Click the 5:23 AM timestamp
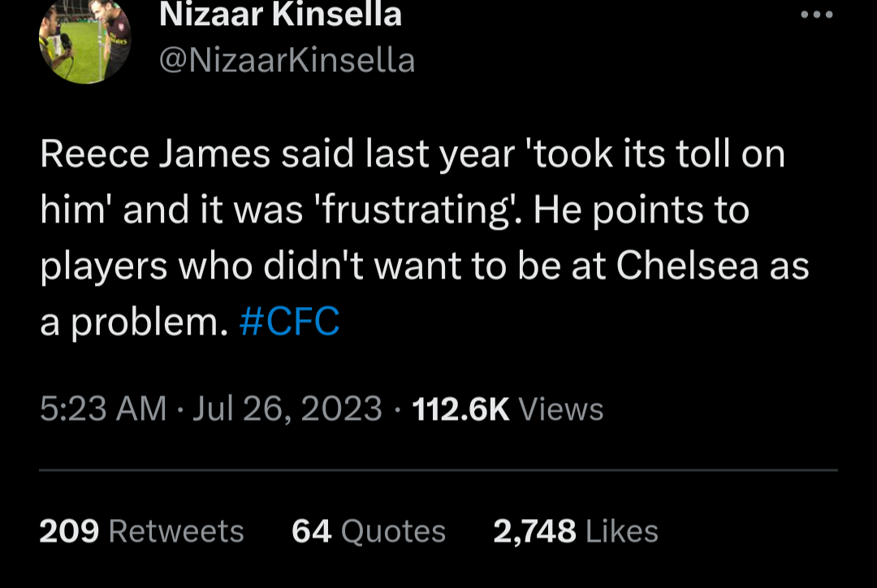877x588 pixels. click(103, 408)
